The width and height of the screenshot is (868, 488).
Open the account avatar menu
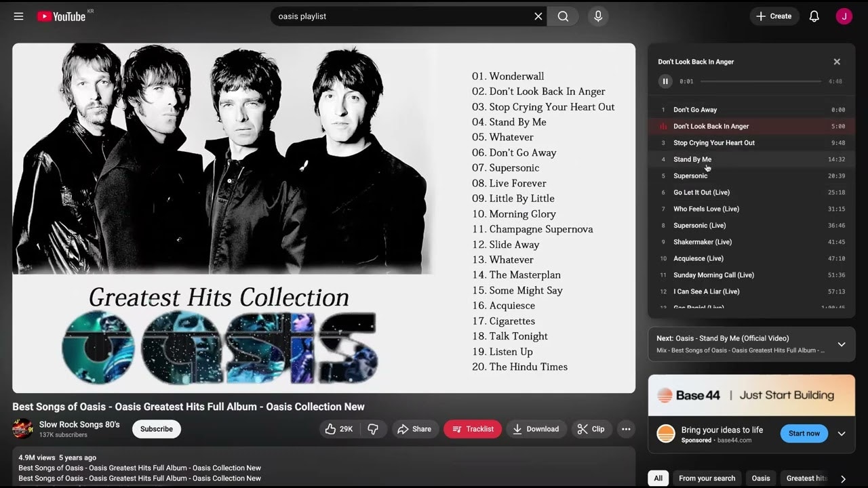click(844, 16)
